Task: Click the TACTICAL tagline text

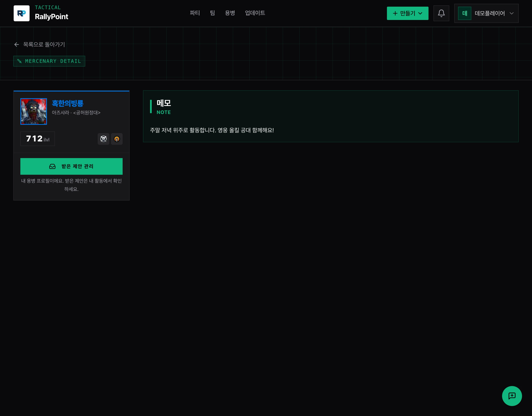Action: 48,7
